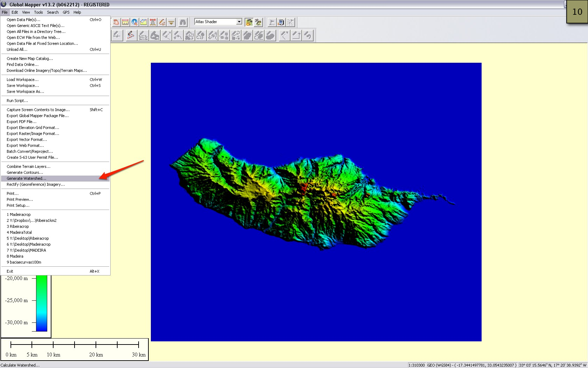Click the brown down-triangle toolbar icon
The image size is (588, 368).
click(x=171, y=22)
